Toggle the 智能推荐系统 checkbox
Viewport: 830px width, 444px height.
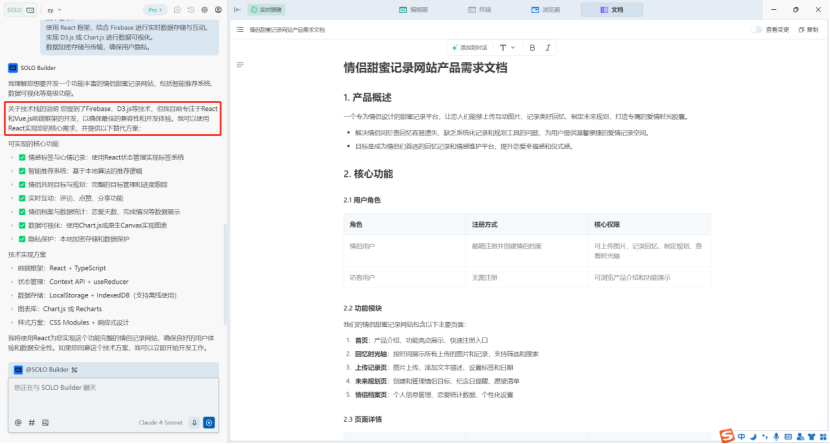[x=22, y=171]
